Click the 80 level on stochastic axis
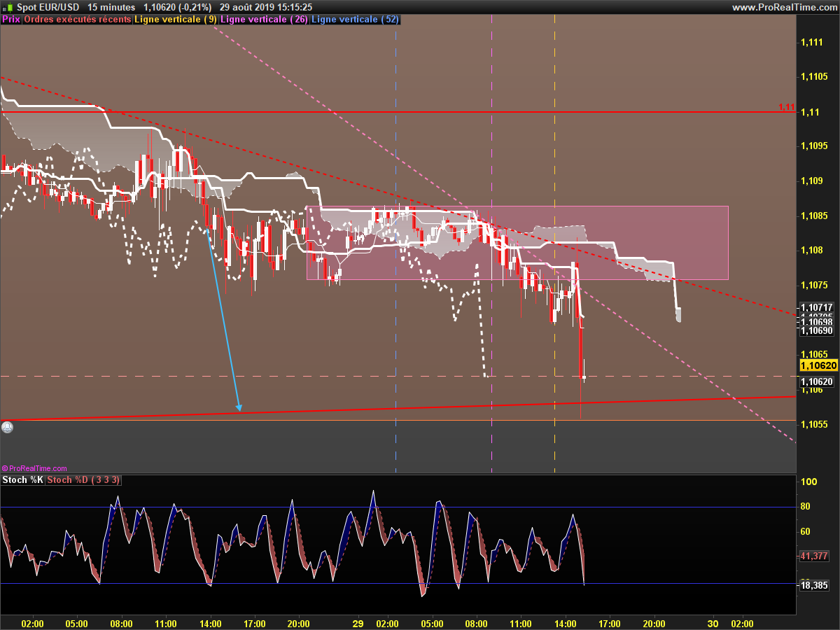This screenshot has height=630, width=840. pos(807,507)
